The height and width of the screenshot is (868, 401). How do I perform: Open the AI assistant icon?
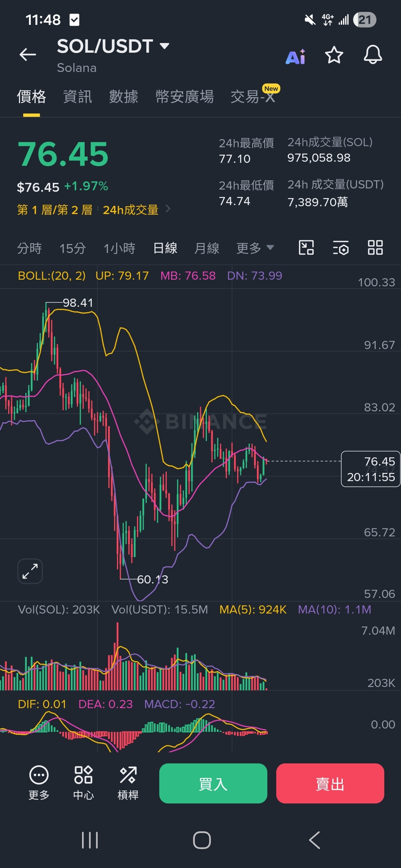pyautogui.click(x=296, y=56)
